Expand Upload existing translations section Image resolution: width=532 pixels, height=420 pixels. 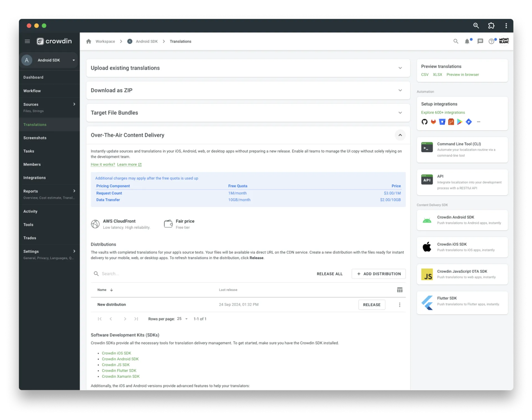pos(400,68)
